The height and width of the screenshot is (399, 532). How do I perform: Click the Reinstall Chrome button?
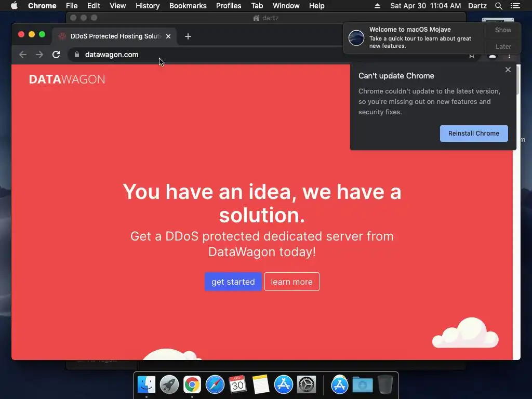pyautogui.click(x=474, y=134)
